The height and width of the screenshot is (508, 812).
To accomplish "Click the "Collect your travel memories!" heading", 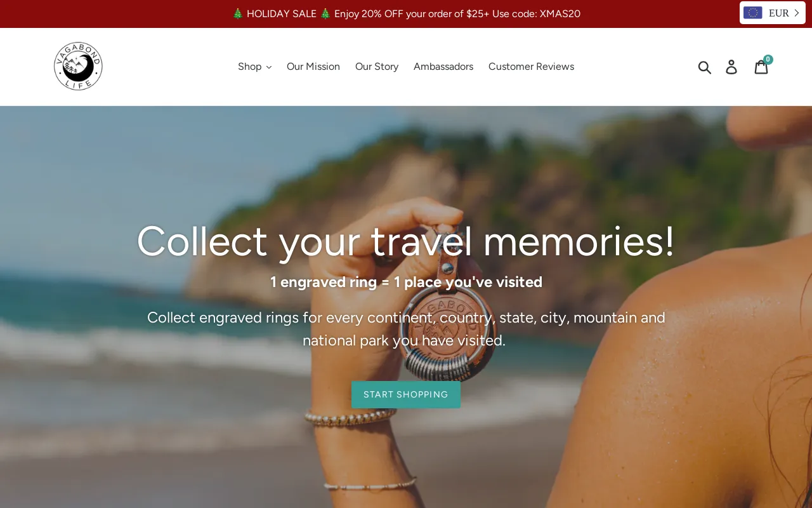I will tap(406, 241).
